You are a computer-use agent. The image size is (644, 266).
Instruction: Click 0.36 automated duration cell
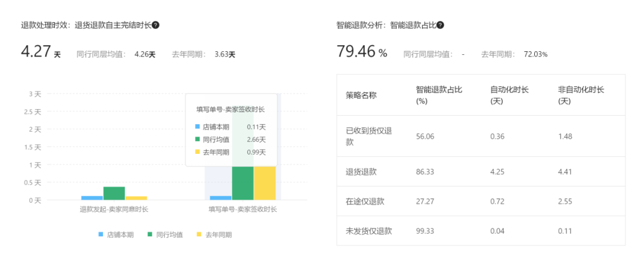pyautogui.click(x=497, y=137)
